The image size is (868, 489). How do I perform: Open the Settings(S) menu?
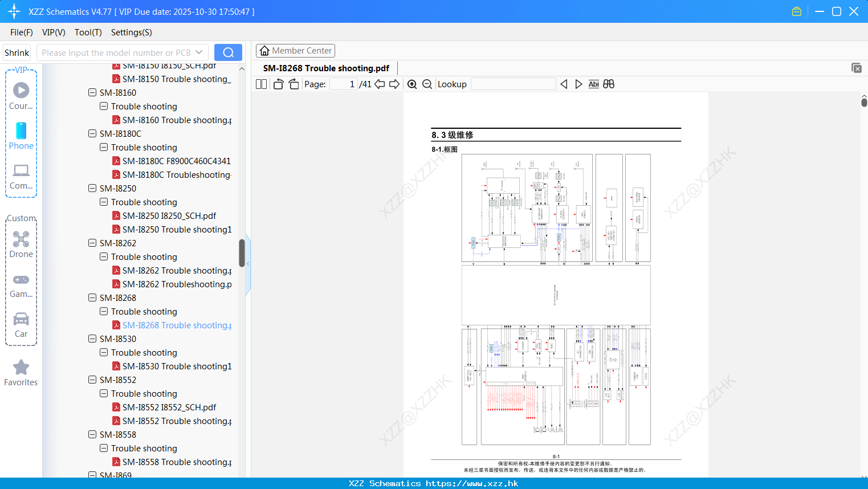click(132, 32)
